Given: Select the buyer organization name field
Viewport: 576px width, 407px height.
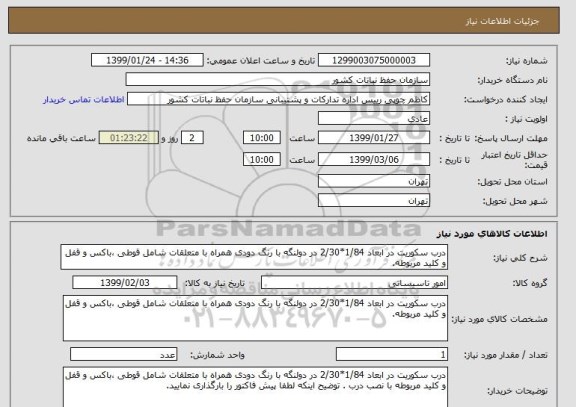Looking at the screenshot, I should (x=278, y=80).
